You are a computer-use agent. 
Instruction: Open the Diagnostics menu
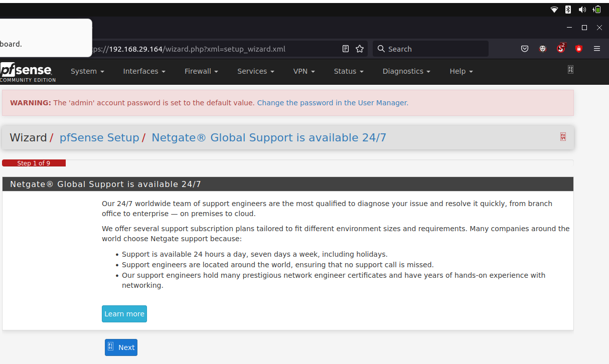pos(406,71)
